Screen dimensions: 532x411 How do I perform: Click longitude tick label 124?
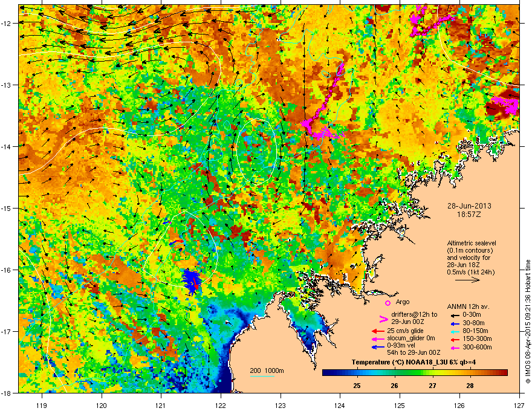click(340, 405)
